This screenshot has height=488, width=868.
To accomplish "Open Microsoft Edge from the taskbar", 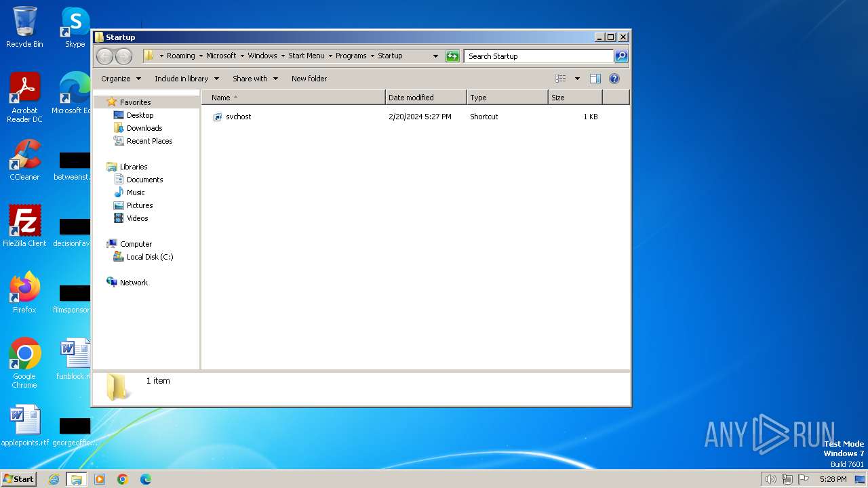I will click(x=145, y=479).
